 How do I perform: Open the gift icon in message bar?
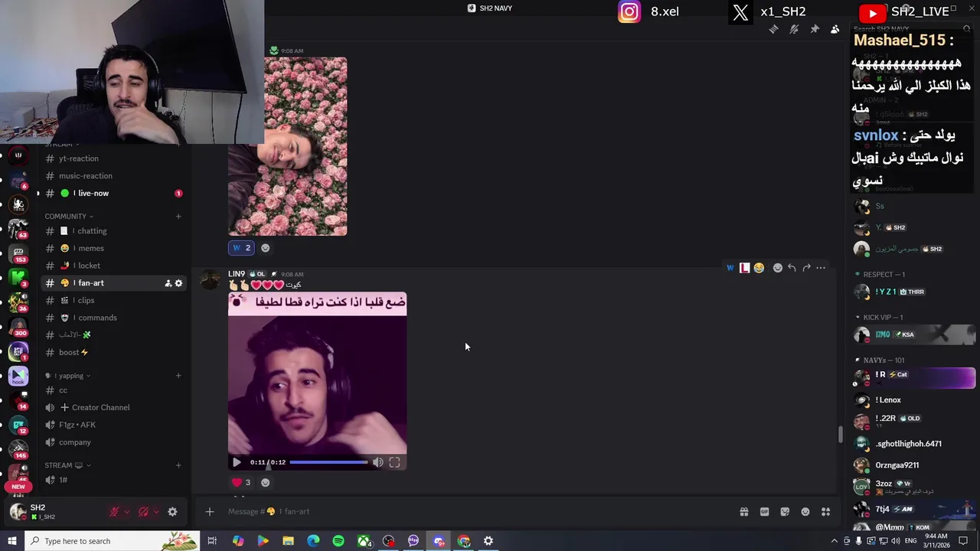point(743,512)
